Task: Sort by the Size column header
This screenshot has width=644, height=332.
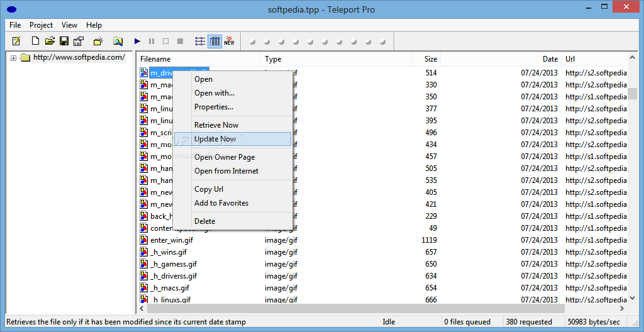Action: coord(426,59)
